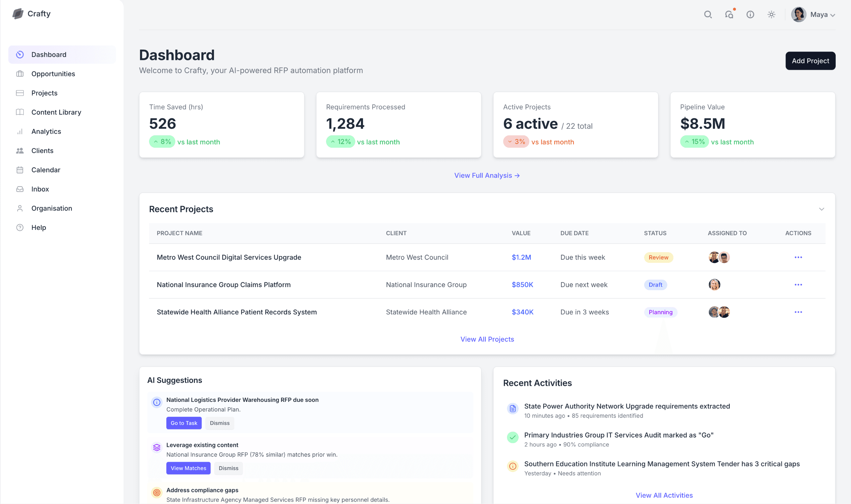851x504 pixels.
Task: Click Maya's profile avatar picture
Action: pos(798,14)
